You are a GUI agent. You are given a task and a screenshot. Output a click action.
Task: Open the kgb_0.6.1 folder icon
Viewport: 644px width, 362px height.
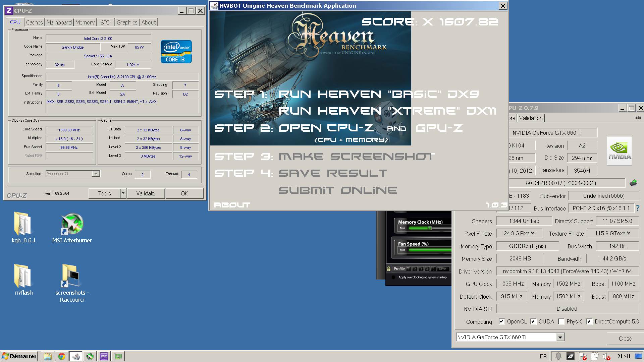pyautogui.click(x=23, y=224)
